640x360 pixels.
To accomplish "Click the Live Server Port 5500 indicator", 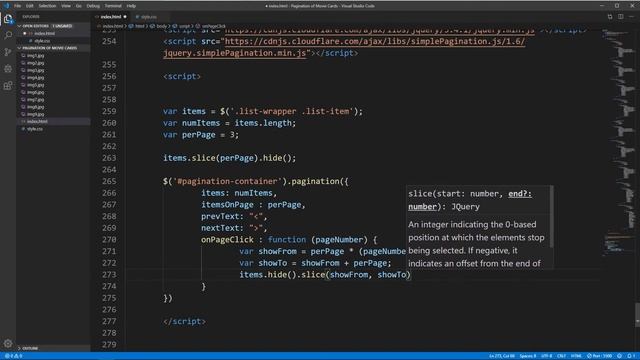I will pos(600,356).
